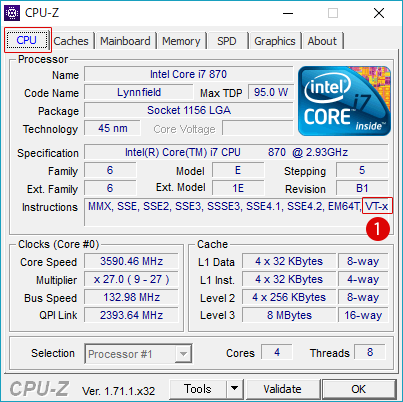403x402 pixels.
Task: Confirm with the OK button
Action: pyautogui.click(x=359, y=389)
